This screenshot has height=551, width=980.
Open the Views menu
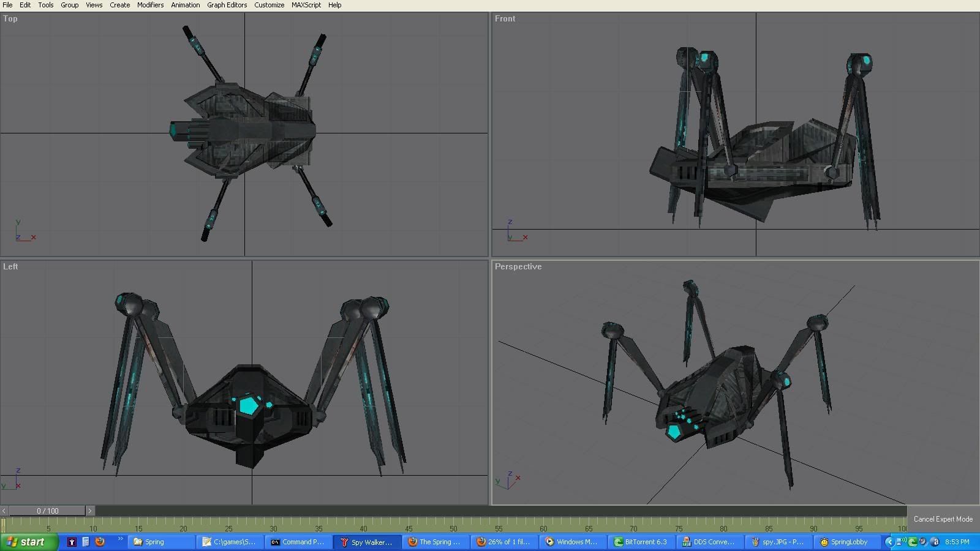click(94, 5)
